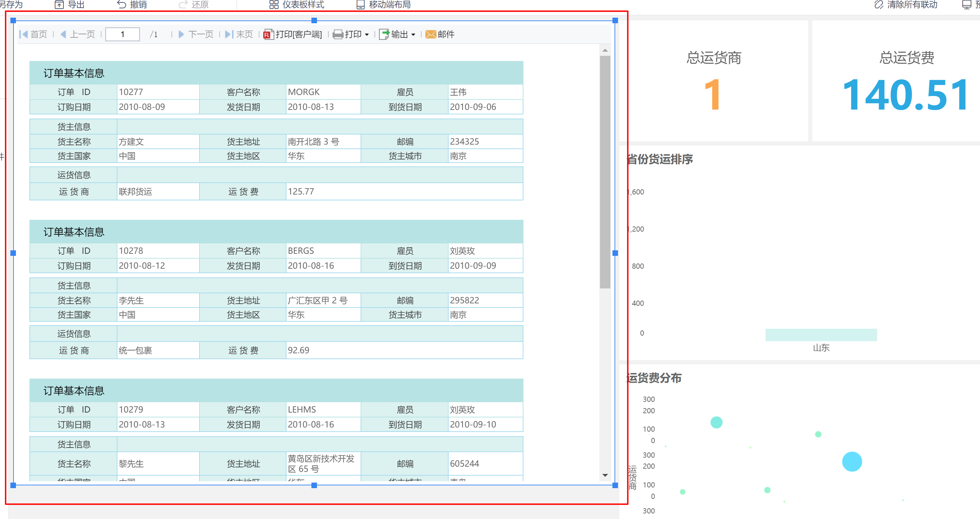
Task: Click address cell 广汇东区甲 2 号
Action: coord(323,301)
